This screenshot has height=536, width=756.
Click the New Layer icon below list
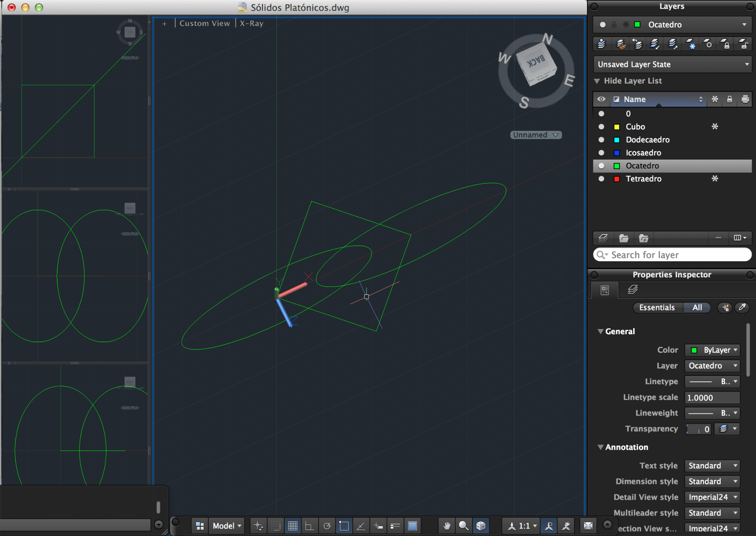click(x=603, y=238)
